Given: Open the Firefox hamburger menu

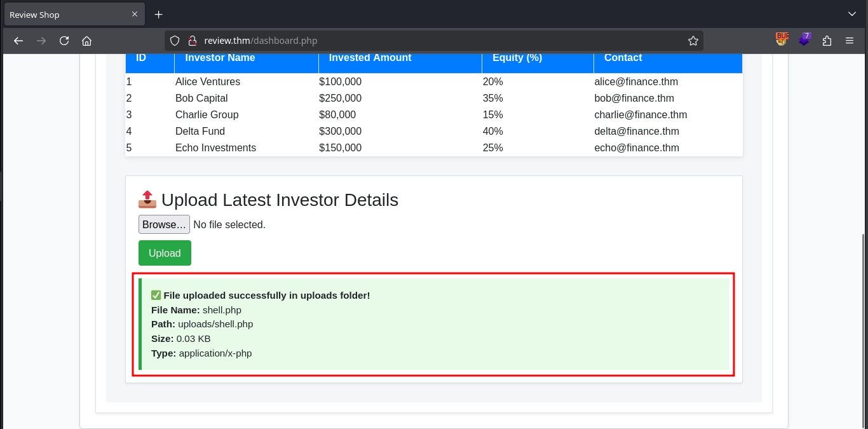Looking at the screenshot, I should [x=850, y=41].
